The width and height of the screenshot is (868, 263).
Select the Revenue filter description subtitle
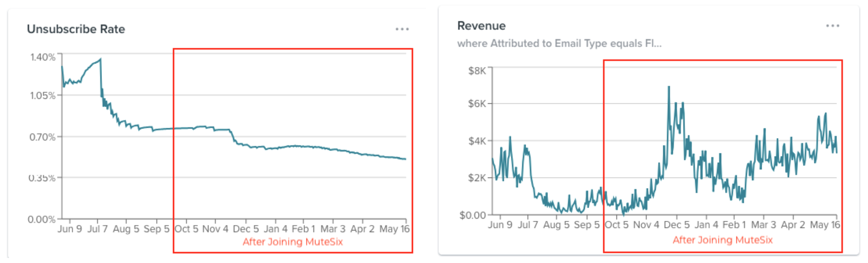tap(559, 43)
